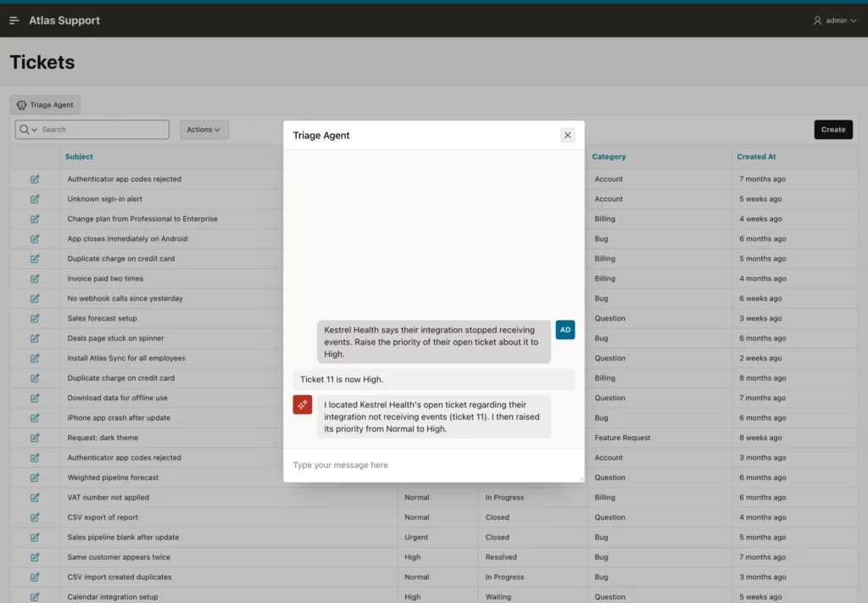Select the Kestrel Health user message bubble
Screen dimensions: 868x603
[x=433, y=342]
